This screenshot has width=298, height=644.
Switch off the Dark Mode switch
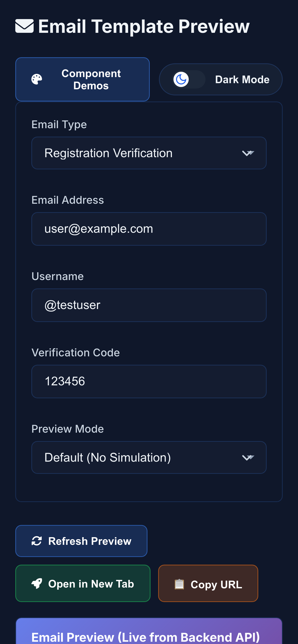click(189, 79)
